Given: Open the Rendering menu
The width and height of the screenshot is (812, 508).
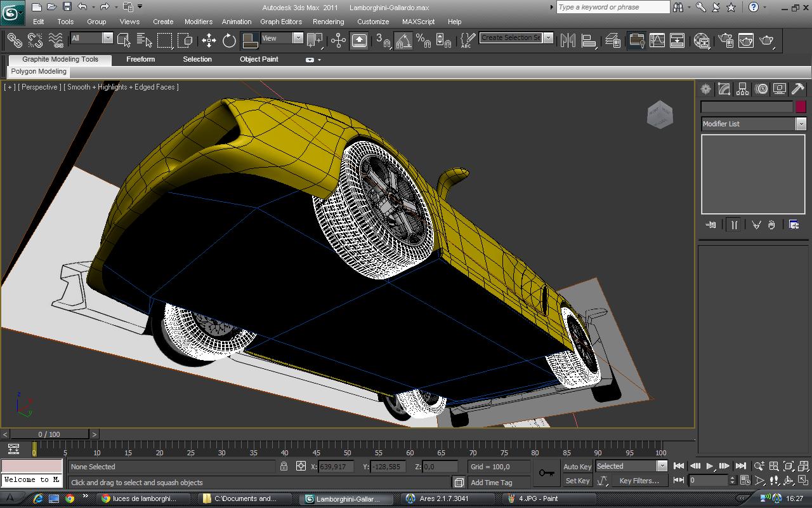Looking at the screenshot, I should tap(328, 22).
